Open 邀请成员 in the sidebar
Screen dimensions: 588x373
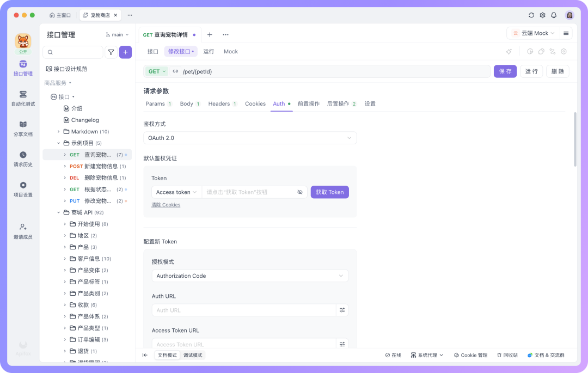(23, 231)
